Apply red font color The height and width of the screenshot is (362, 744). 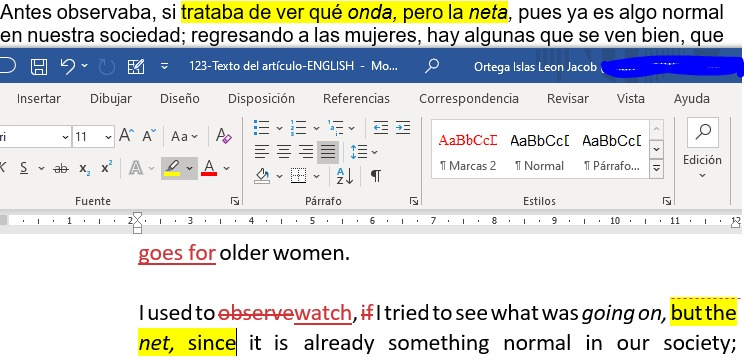(209, 168)
